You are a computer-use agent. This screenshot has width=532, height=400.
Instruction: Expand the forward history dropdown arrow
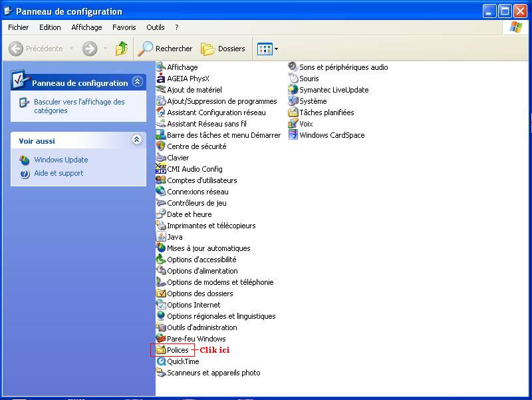coord(106,49)
